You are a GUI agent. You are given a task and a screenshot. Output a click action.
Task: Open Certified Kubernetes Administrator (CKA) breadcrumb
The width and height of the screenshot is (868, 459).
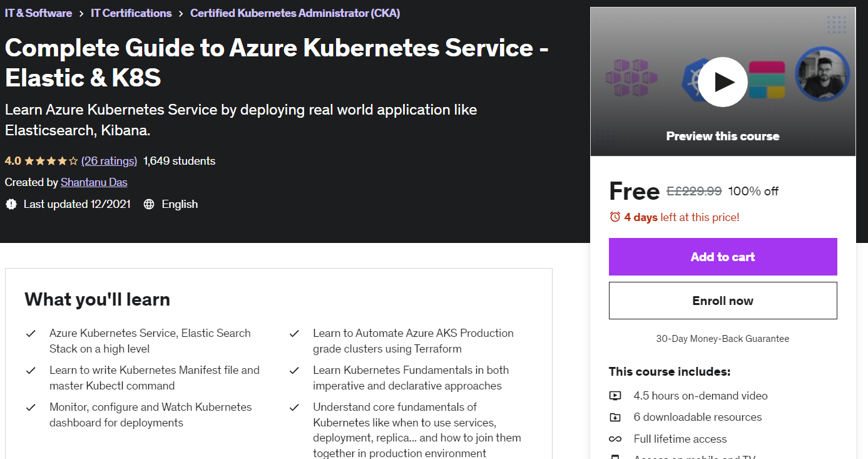point(295,13)
